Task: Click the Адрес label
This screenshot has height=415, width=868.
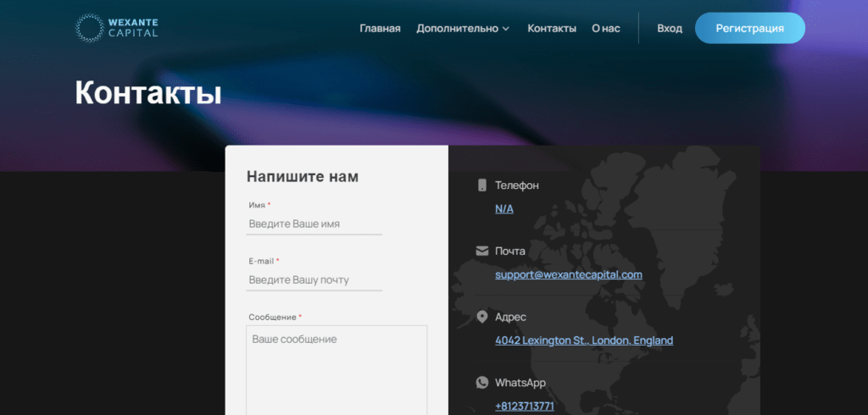Action: click(510, 317)
